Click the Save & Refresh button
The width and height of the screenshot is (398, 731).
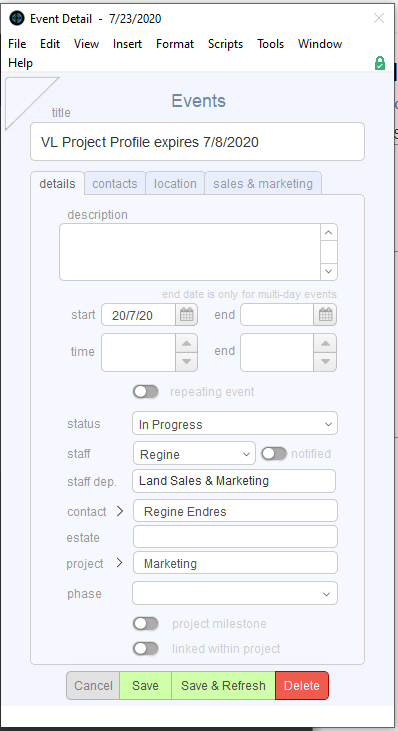(223, 685)
